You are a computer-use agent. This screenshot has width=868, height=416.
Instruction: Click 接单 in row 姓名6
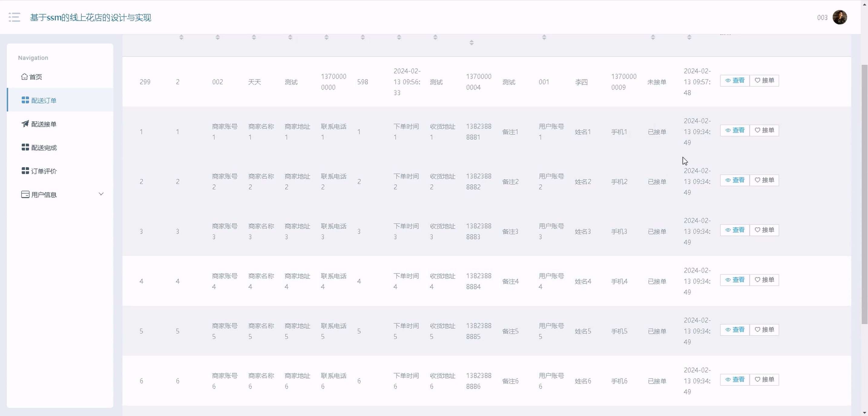(764, 379)
